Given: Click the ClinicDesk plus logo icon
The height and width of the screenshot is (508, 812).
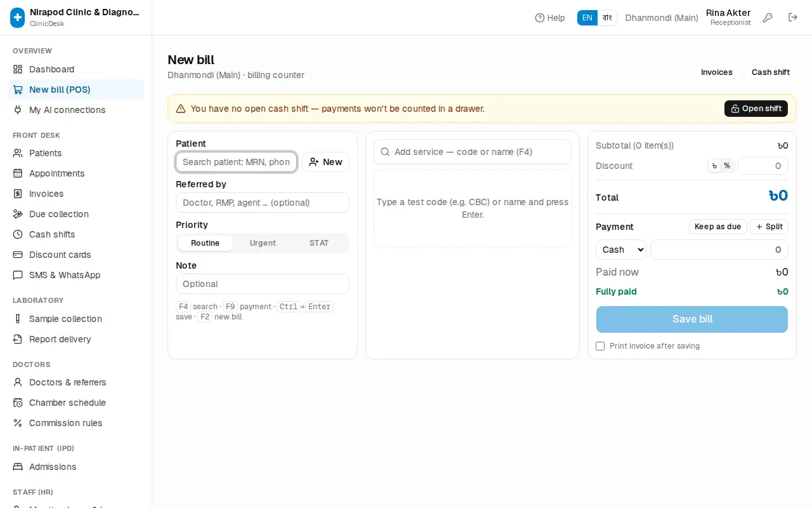Looking at the screenshot, I should pos(18,18).
